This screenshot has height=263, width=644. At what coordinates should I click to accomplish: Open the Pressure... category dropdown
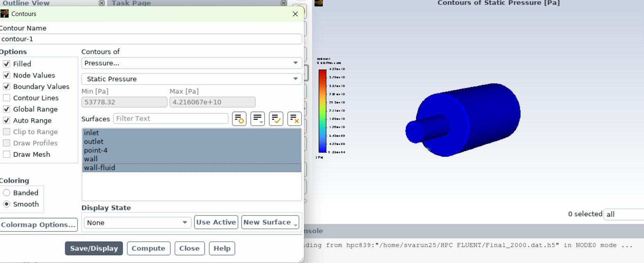pyautogui.click(x=192, y=63)
